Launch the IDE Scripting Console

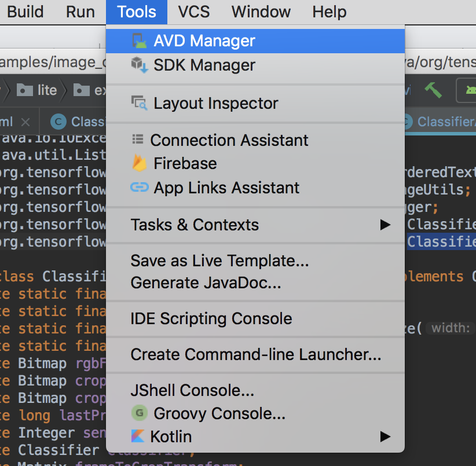pyautogui.click(x=211, y=318)
